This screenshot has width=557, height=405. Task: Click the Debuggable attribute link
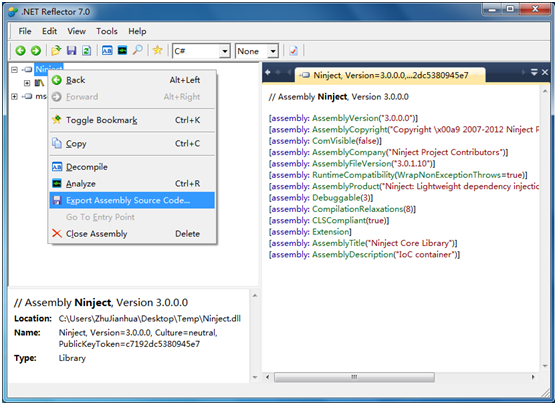click(336, 198)
